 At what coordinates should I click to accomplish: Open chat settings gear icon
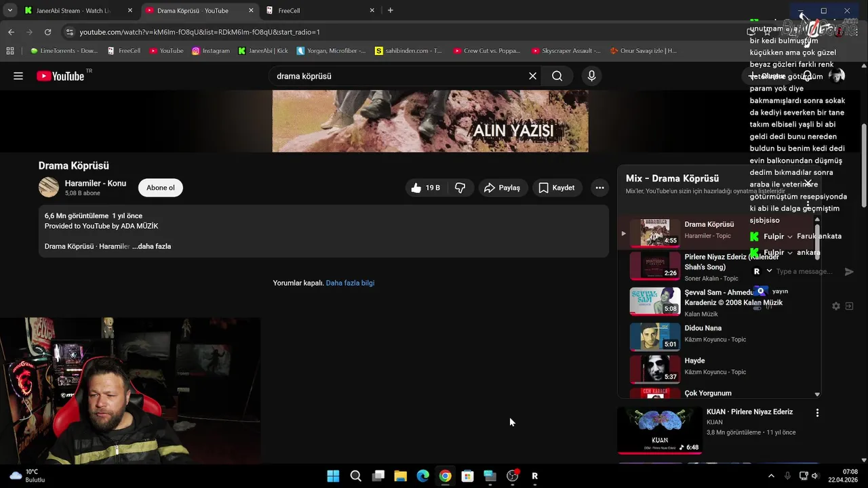point(836,306)
